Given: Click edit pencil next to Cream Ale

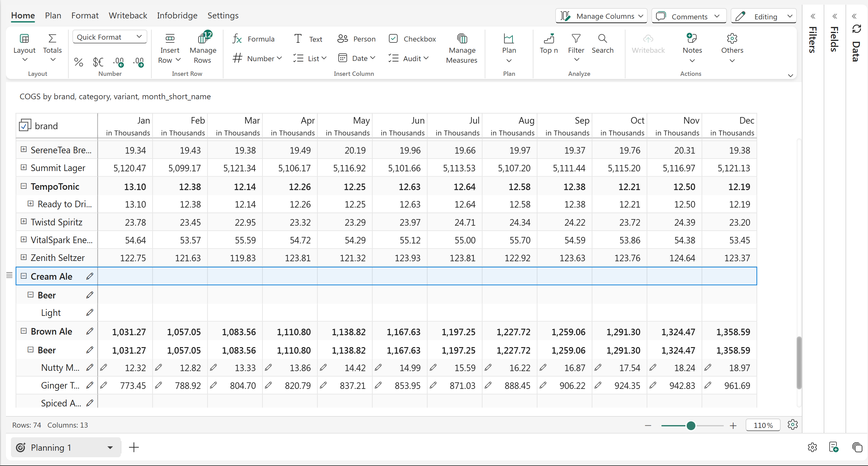Looking at the screenshot, I should coord(90,276).
